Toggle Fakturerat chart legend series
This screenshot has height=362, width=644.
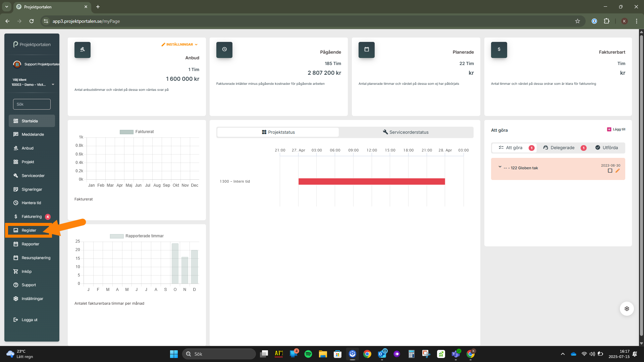(127, 132)
